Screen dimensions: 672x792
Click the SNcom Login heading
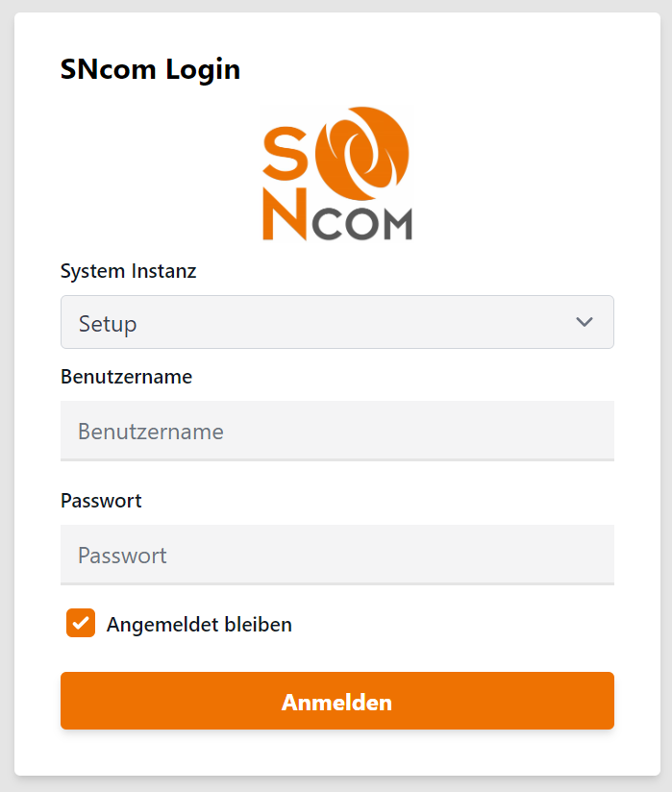point(150,69)
